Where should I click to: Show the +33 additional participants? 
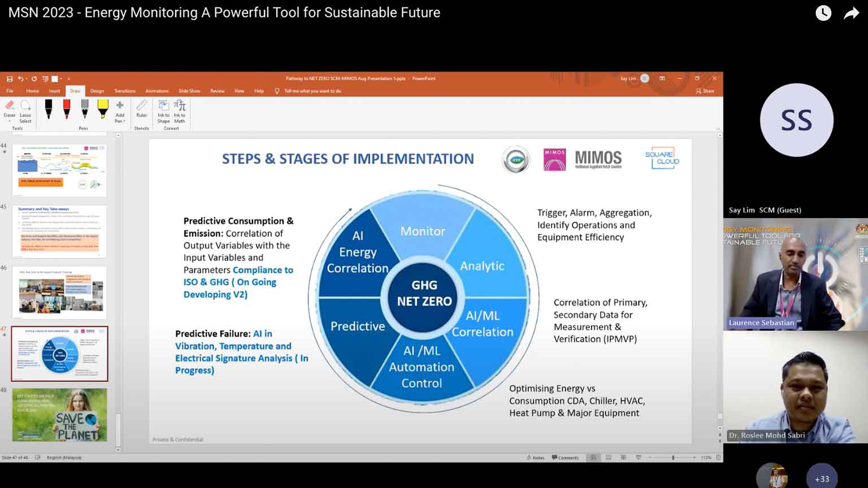point(822,478)
